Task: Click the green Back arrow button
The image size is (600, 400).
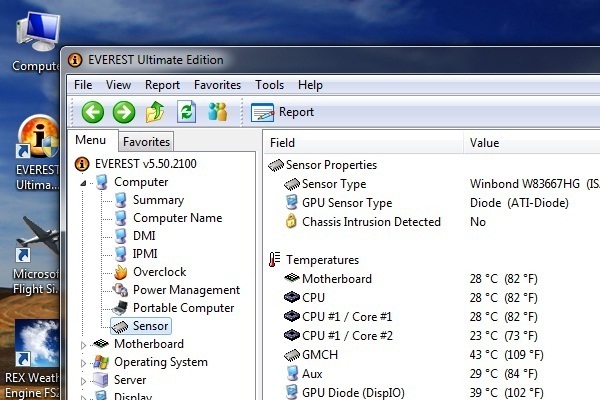Action: [93, 112]
